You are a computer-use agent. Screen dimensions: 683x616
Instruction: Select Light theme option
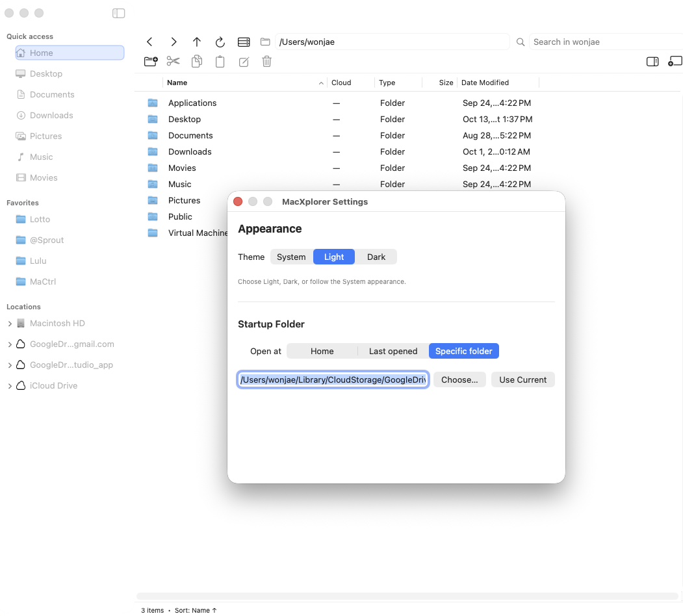[334, 257]
